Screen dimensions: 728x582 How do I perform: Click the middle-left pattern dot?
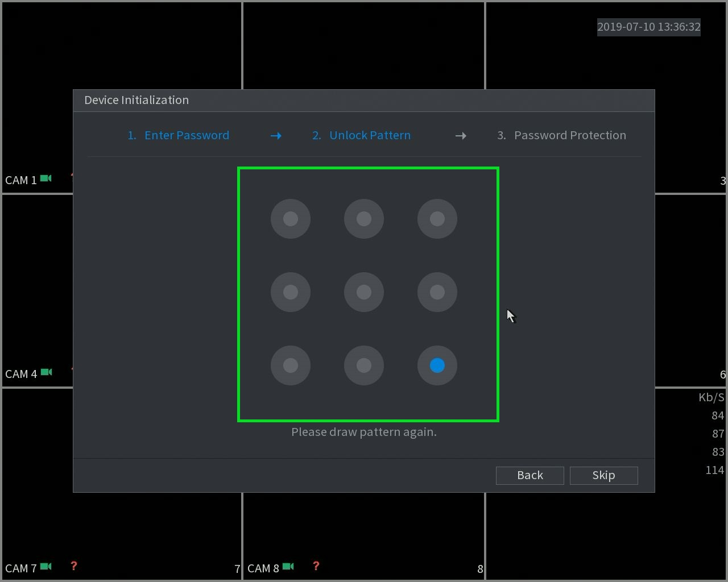click(x=291, y=292)
